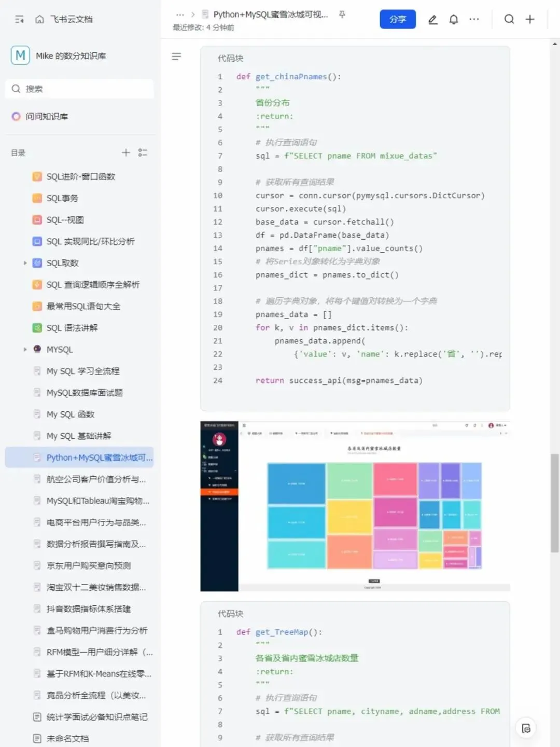560x747 pixels.
Task: Click the 目录 heading label
Action: tap(18, 153)
